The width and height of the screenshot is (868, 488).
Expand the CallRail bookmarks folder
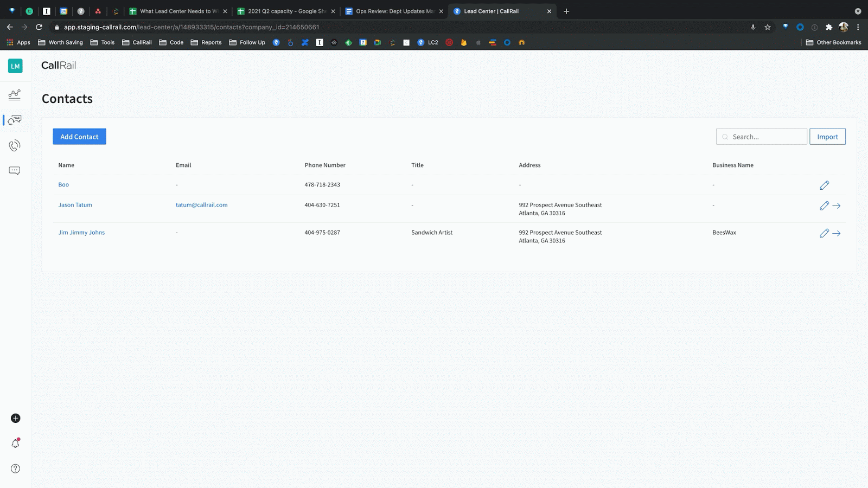[x=137, y=42]
